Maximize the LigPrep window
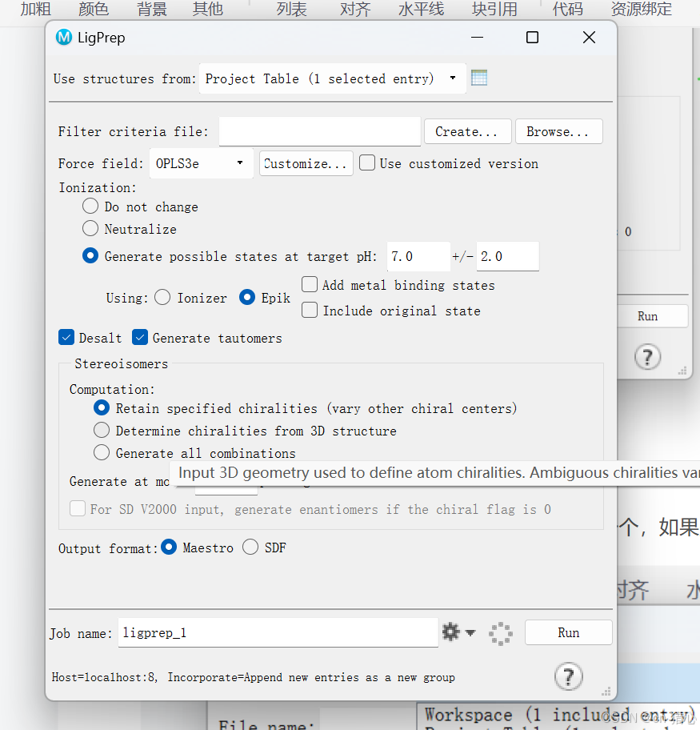Screen dimensions: 700x730 533,38
